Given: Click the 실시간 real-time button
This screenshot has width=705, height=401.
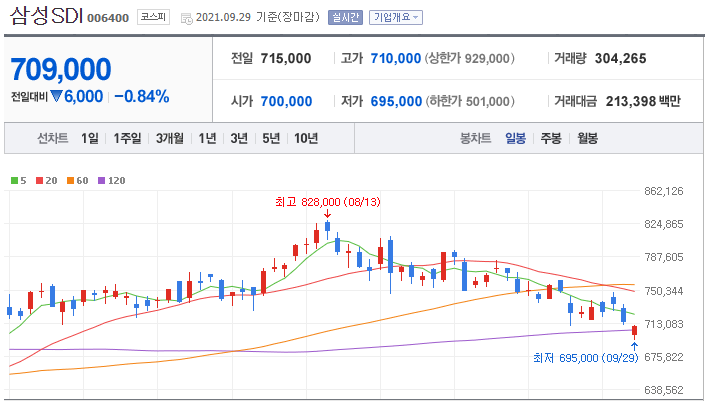Looking at the screenshot, I should point(345,18).
